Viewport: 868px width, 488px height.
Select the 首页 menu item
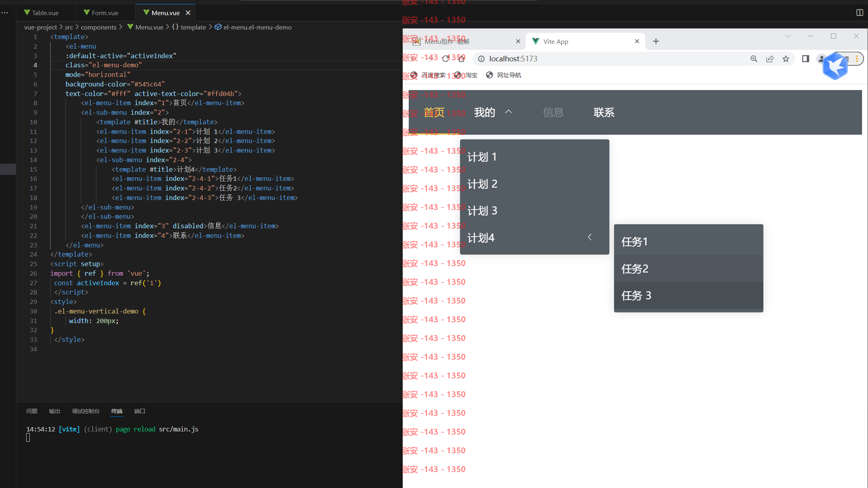tap(434, 113)
